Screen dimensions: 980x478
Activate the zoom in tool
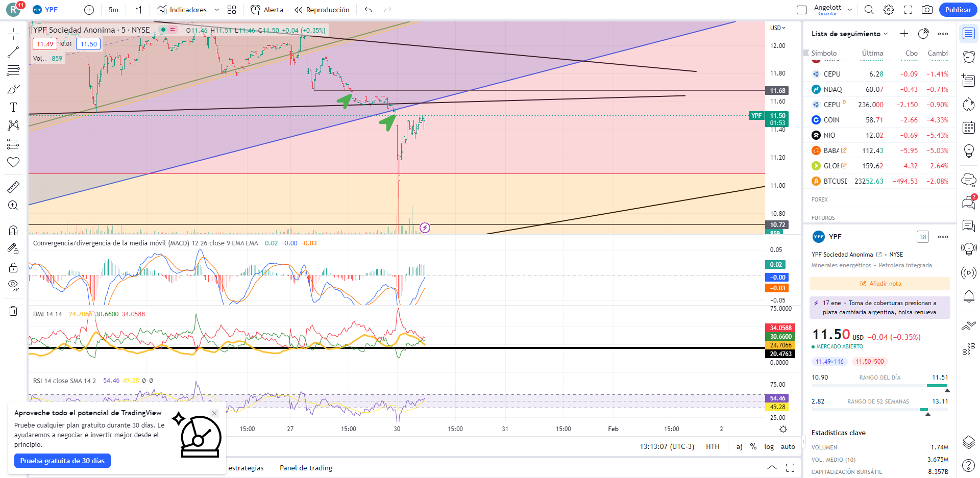coord(13,205)
